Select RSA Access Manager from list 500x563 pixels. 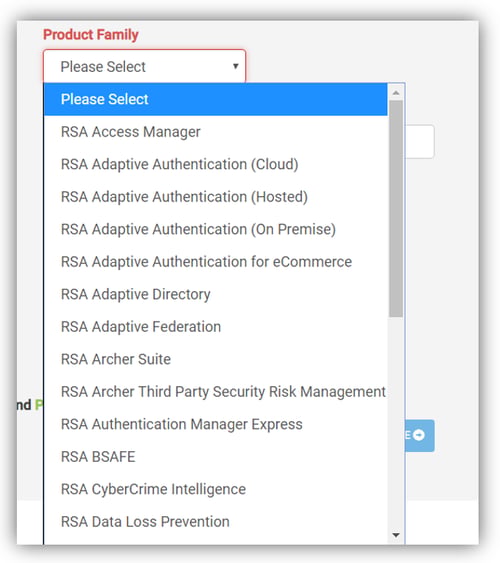pyautogui.click(x=215, y=132)
